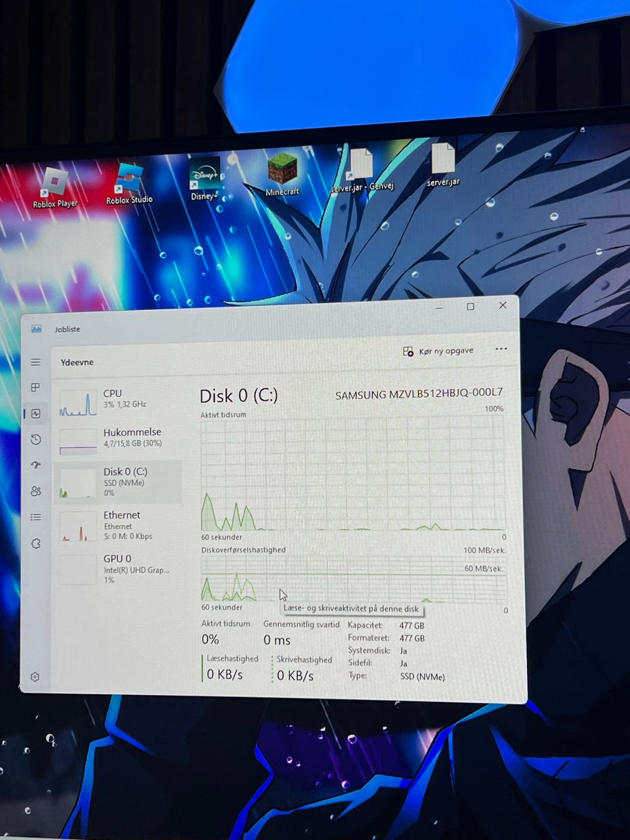The image size is (630, 840).
Task: Open the Startup apps gauge icon
Action: click(x=35, y=465)
